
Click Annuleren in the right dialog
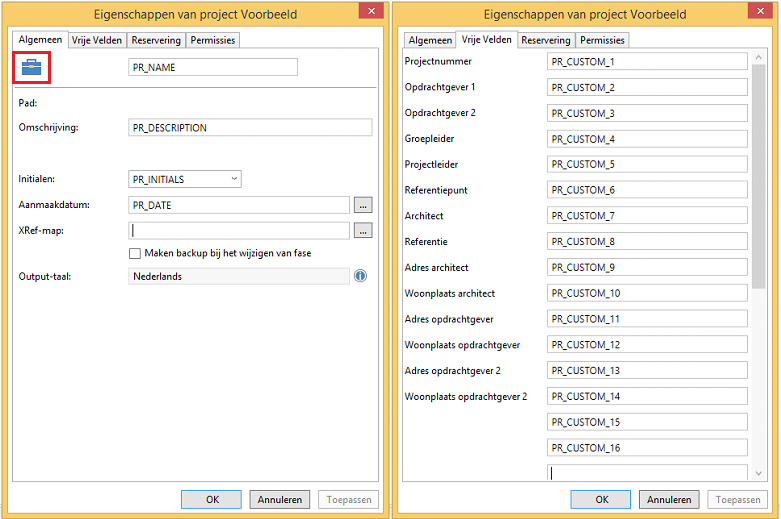point(669,500)
